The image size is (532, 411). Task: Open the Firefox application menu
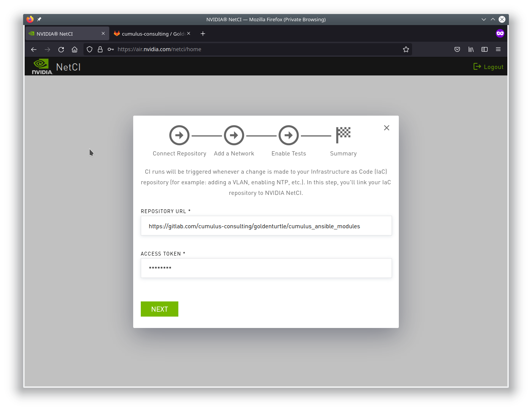498,49
